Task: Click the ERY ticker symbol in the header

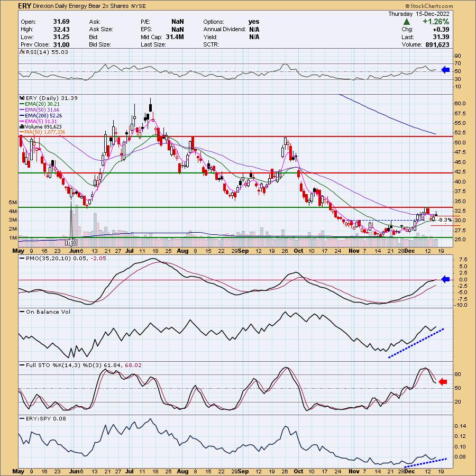Action: 24,6
